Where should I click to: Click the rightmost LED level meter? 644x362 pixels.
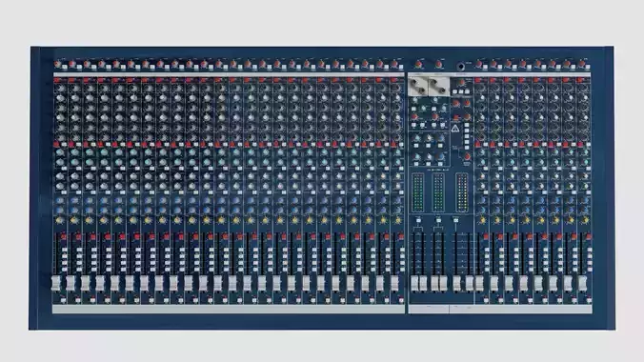point(462,192)
